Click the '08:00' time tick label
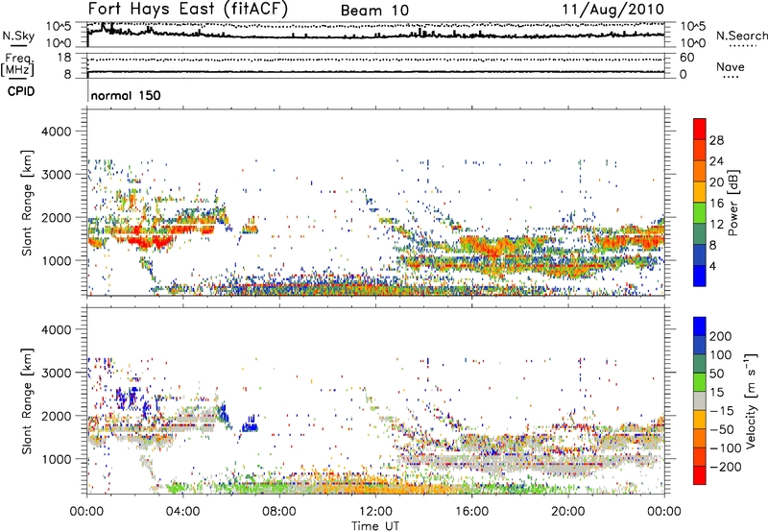Image resolution: width=768 pixels, height=532 pixels. click(x=279, y=512)
